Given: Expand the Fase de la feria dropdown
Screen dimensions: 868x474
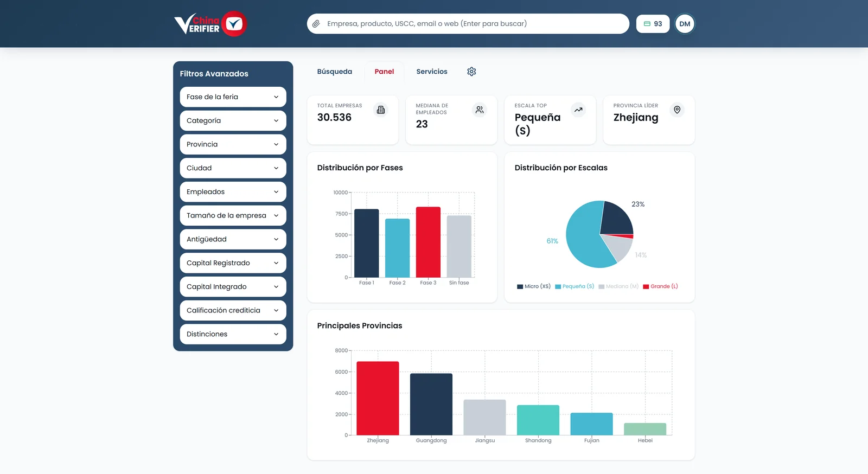Looking at the screenshot, I should tap(233, 97).
